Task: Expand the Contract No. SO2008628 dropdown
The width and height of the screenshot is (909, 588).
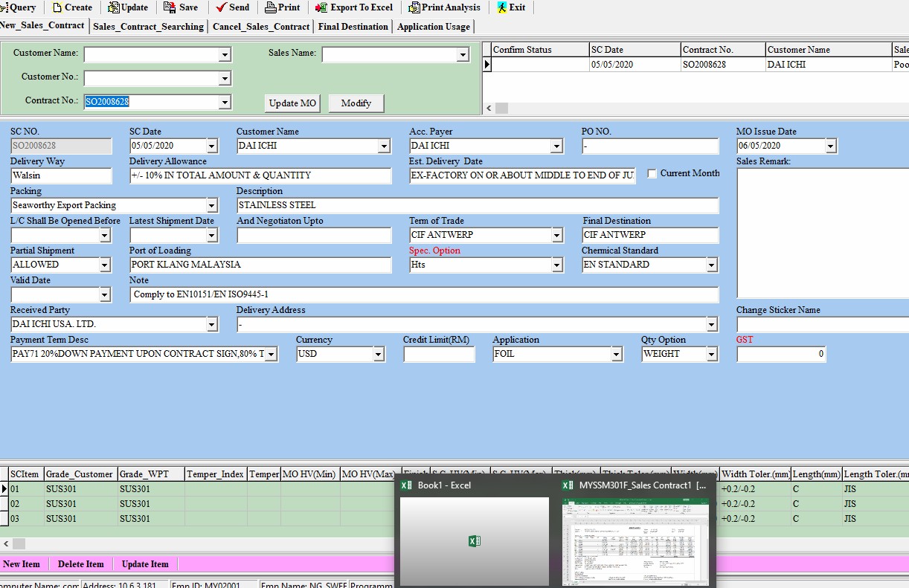Action: [225, 103]
